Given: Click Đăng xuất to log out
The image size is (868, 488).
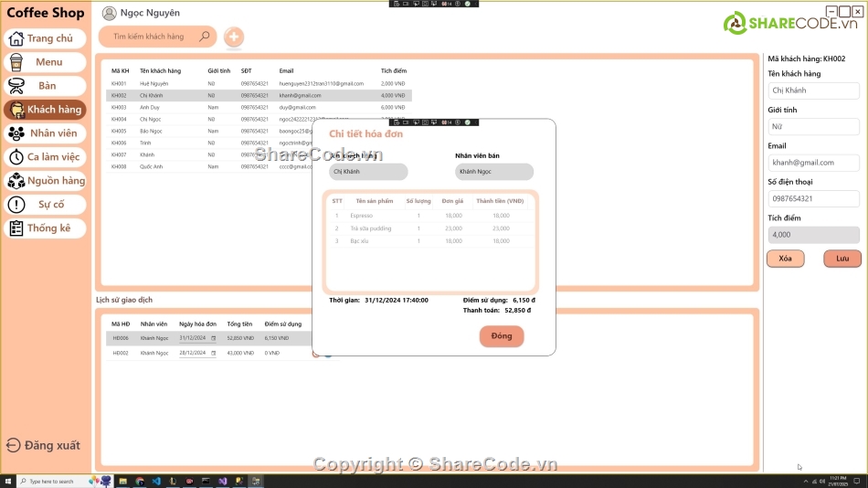Looking at the screenshot, I should (x=43, y=445).
